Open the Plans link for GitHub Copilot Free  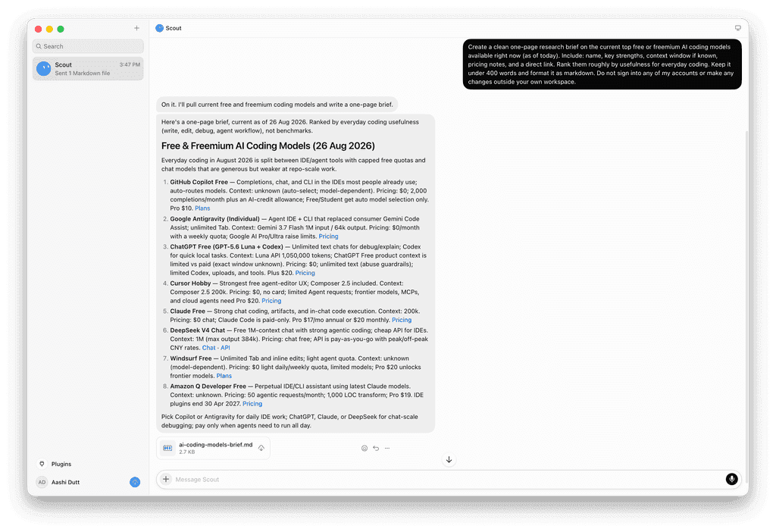[202, 208]
